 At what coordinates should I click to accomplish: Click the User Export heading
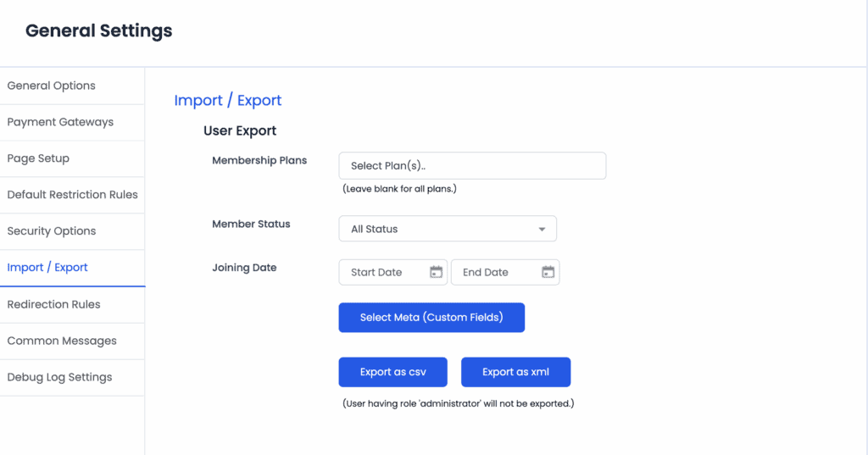tap(240, 130)
